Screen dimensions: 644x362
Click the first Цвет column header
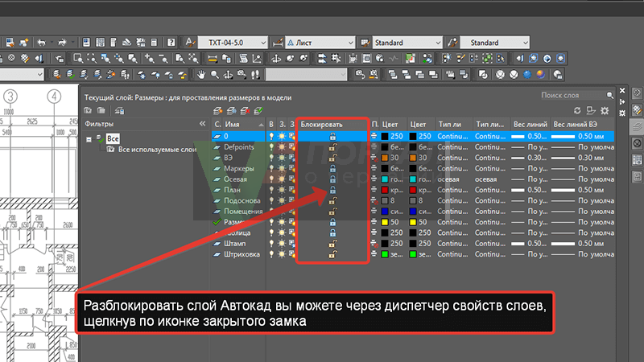394,124
